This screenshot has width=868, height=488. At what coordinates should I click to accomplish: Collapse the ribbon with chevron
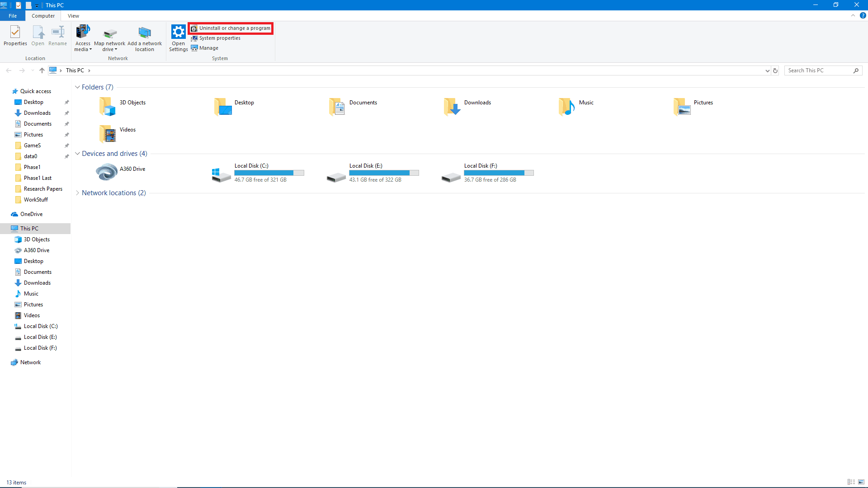[853, 15]
